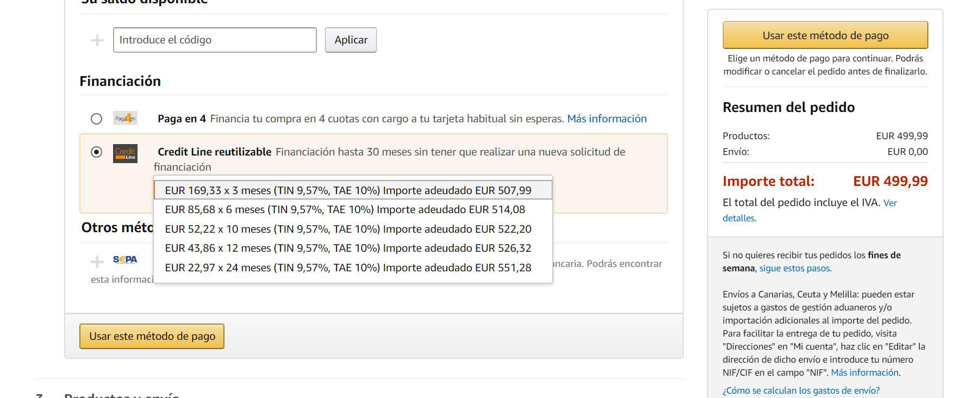The width and height of the screenshot is (980, 398).
Task: Choose the 6 meses EUR 85,68 option
Action: tap(345, 209)
